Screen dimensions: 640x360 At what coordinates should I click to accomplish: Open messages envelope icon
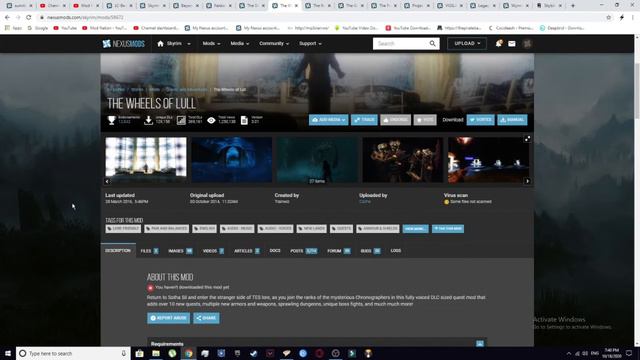click(x=512, y=44)
